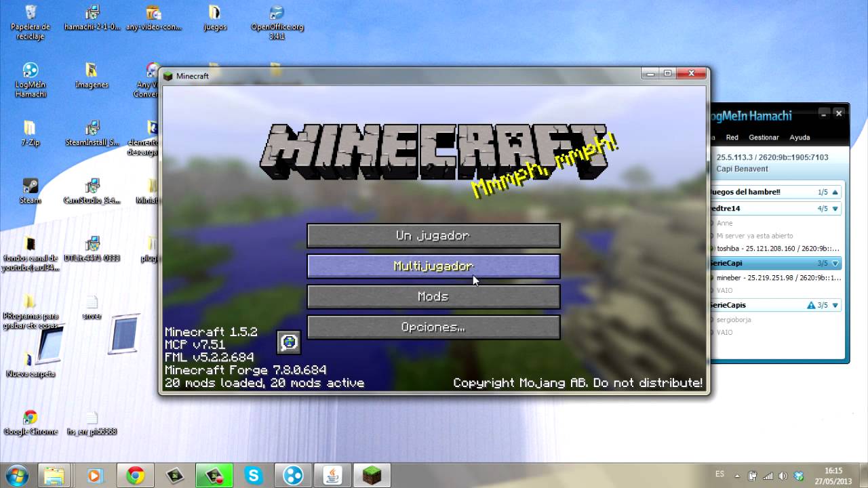Image resolution: width=868 pixels, height=488 pixels.
Task: Click the Windows Start button
Action: [x=16, y=475]
